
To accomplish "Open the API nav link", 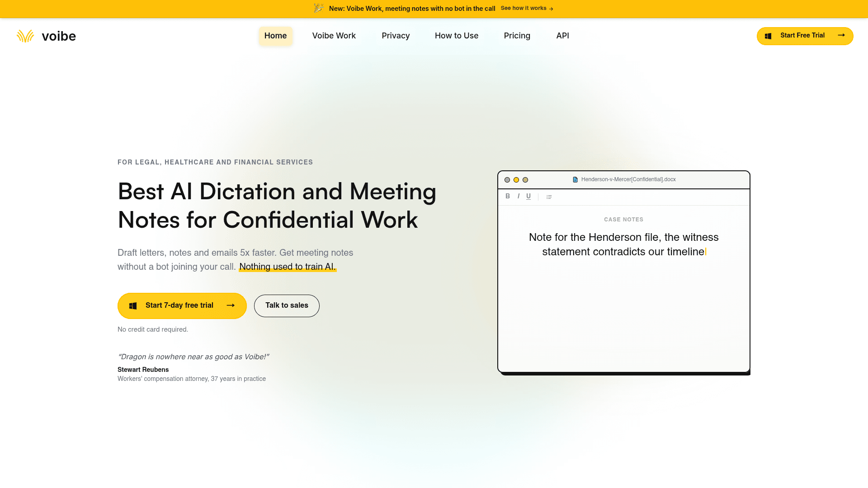I will (562, 36).
